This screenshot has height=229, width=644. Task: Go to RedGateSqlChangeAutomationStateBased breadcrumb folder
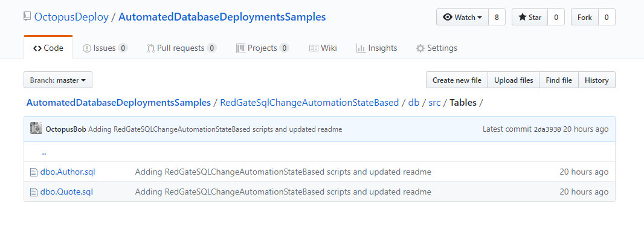coord(309,103)
